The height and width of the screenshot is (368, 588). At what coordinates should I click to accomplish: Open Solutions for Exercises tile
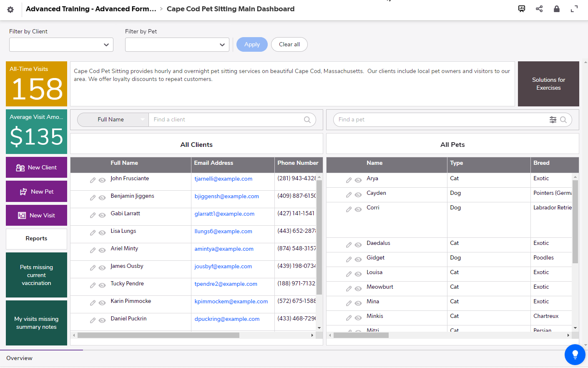pyautogui.click(x=548, y=84)
